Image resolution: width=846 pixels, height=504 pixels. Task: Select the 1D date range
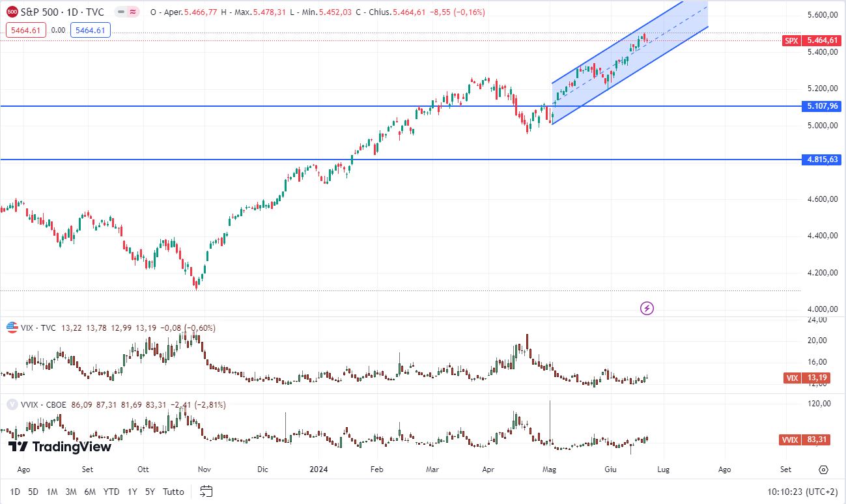pyautogui.click(x=15, y=492)
